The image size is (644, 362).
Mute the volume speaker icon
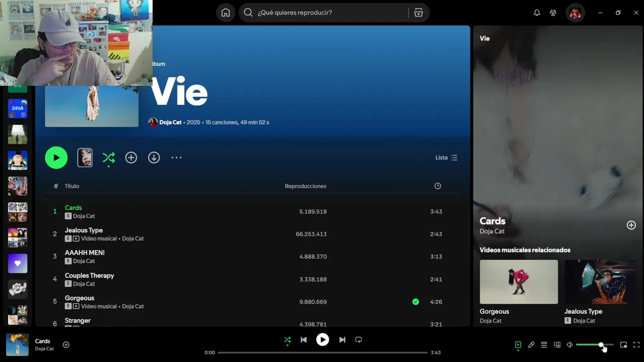[570, 345]
